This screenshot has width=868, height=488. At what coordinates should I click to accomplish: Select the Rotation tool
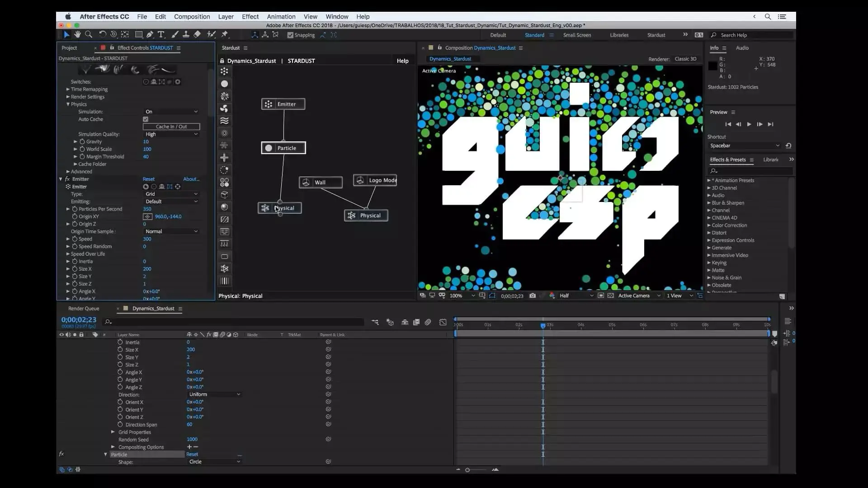coord(103,34)
